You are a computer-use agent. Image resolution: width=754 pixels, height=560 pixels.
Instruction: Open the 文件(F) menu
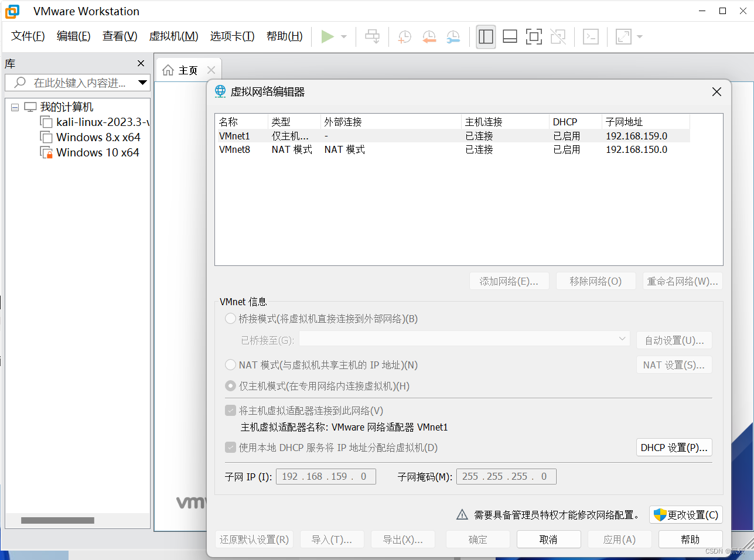(28, 36)
